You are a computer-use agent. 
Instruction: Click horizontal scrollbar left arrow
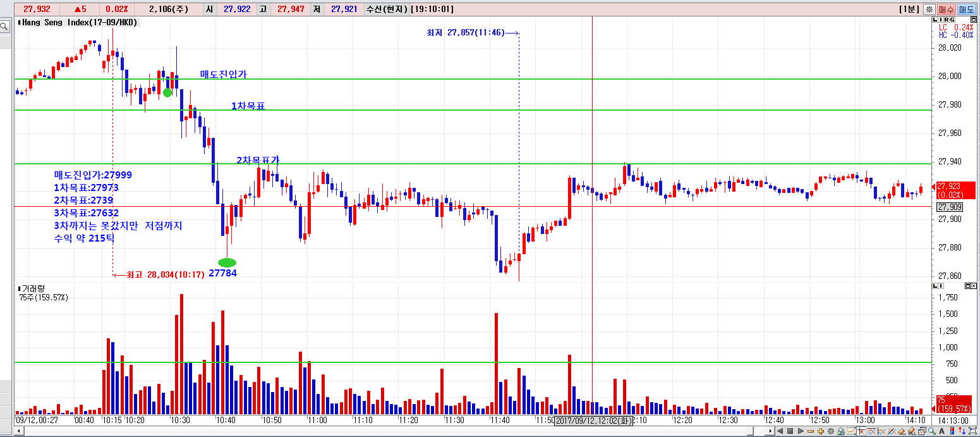[x=19, y=431]
